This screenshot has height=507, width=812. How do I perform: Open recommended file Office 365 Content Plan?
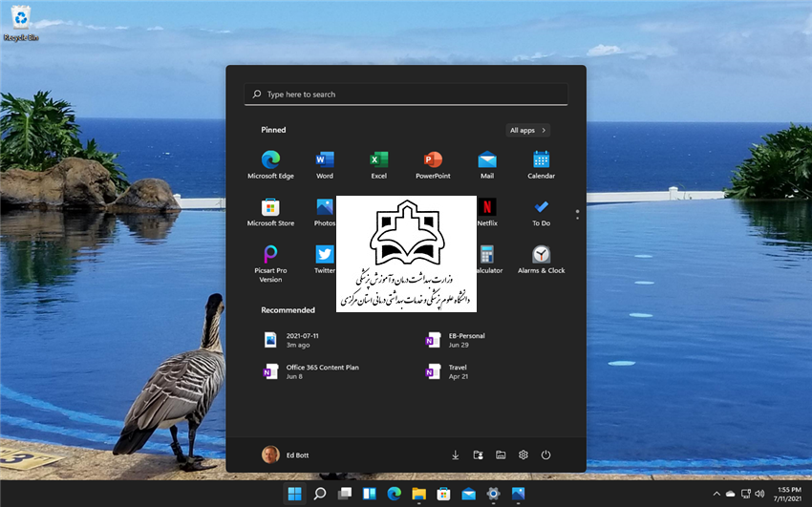coord(311,371)
